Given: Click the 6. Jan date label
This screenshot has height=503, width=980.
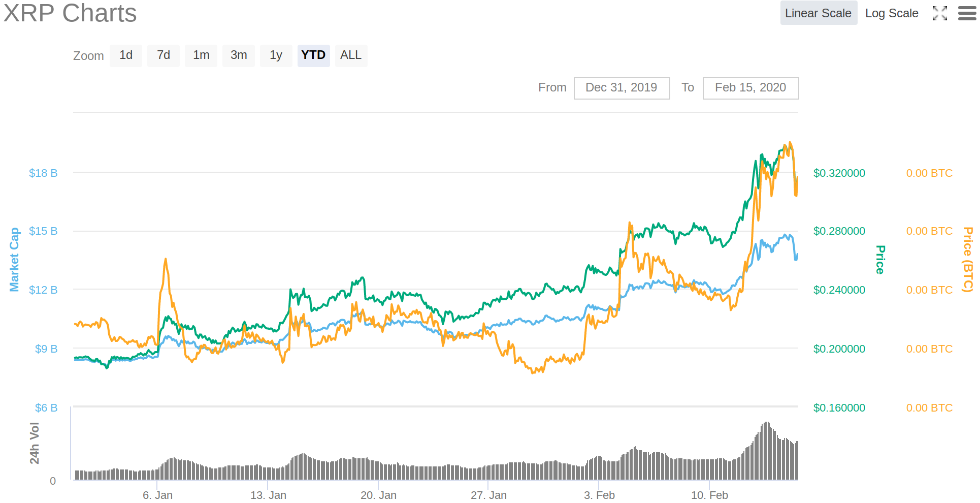Looking at the screenshot, I should click(x=157, y=495).
